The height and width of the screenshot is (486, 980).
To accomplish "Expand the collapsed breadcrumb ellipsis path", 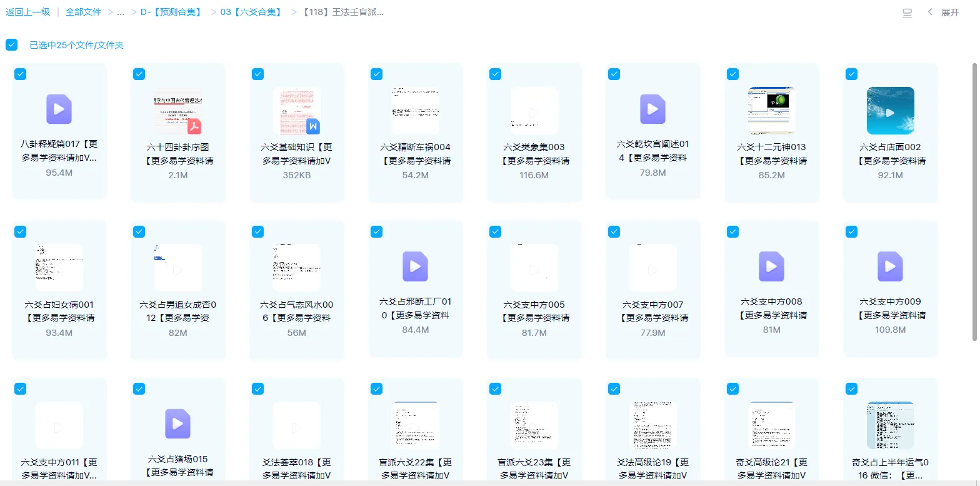I will pos(120,12).
